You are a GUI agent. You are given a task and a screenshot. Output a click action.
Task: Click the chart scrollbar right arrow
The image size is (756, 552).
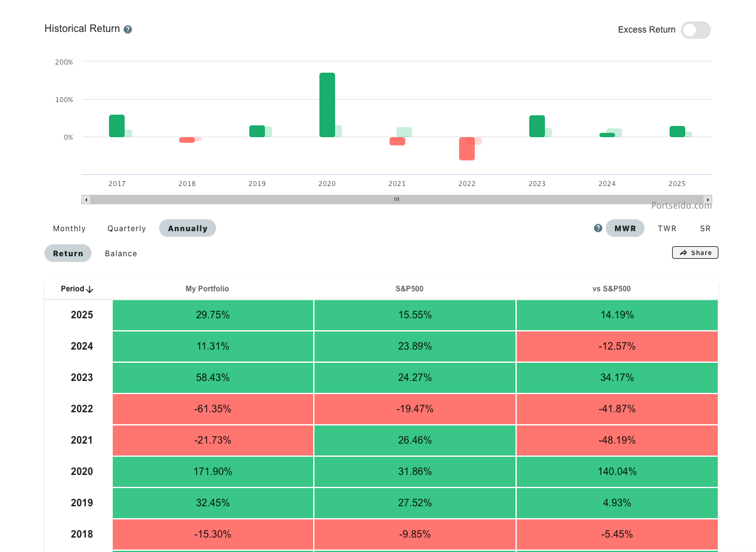pyautogui.click(x=708, y=200)
